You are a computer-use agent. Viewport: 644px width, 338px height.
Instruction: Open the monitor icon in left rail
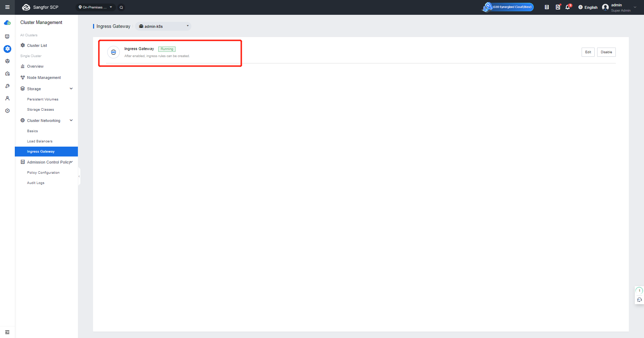[x=7, y=36]
